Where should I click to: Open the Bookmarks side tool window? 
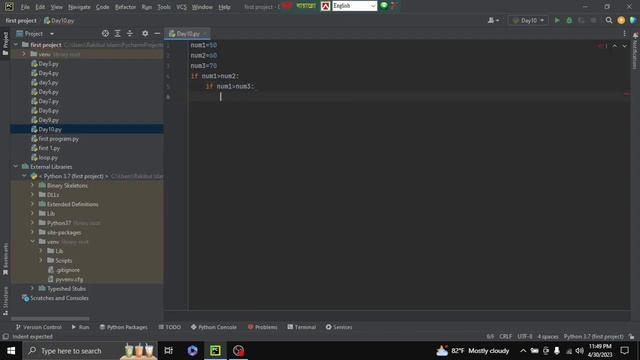point(5,259)
